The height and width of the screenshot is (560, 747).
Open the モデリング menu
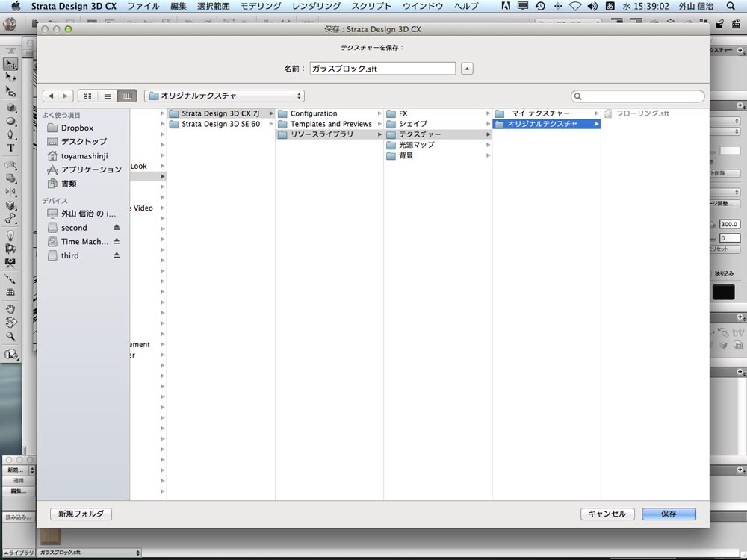(261, 6)
